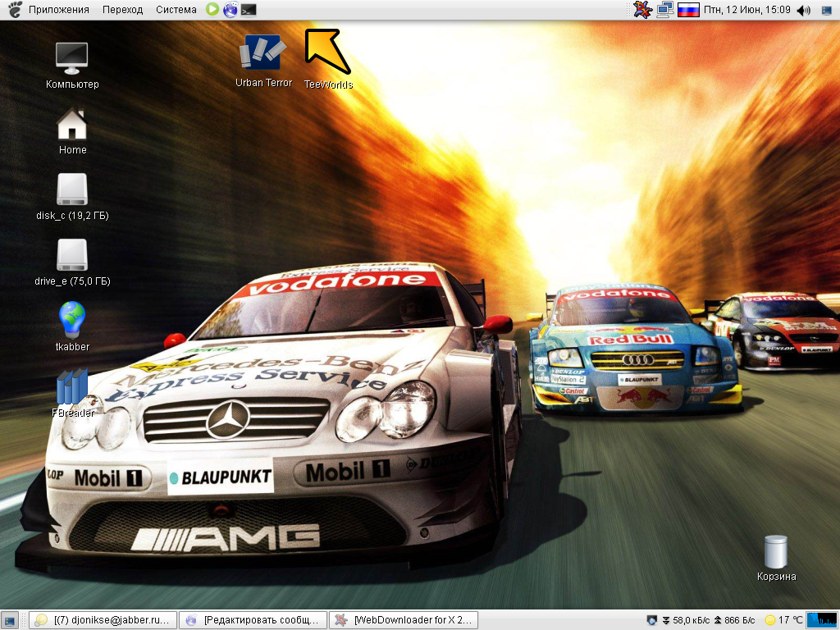Viewport: 840px width, 630px height.
Task: Open the Корзина trash icon
Action: 775,551
